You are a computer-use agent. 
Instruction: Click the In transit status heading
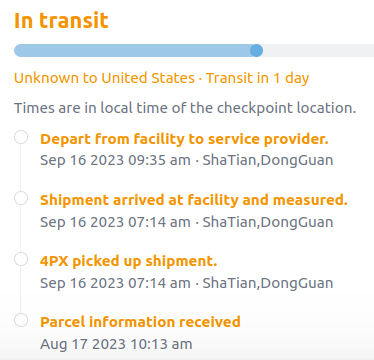pyautogui.click(x=61, y=20)
